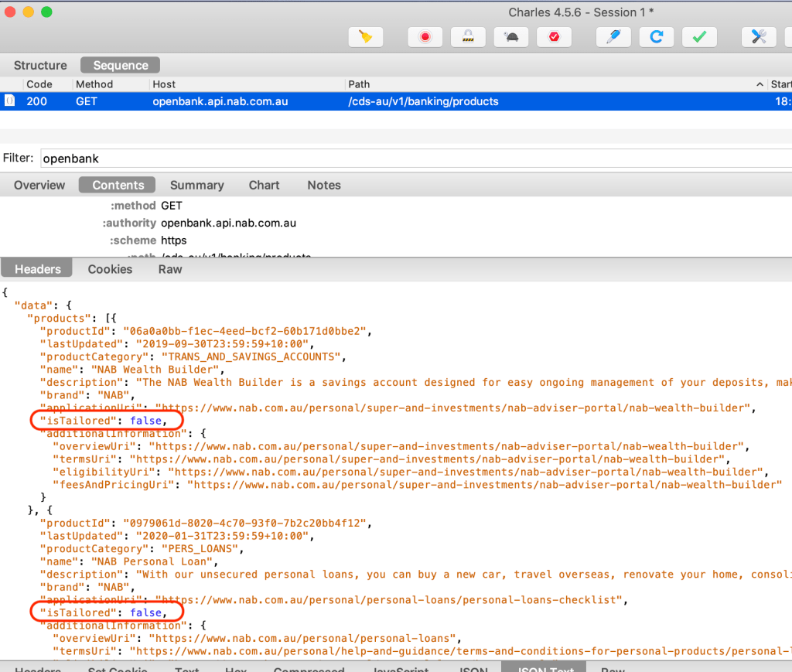
Task: Switch to the Chart tab
Action: pos(264,185)
